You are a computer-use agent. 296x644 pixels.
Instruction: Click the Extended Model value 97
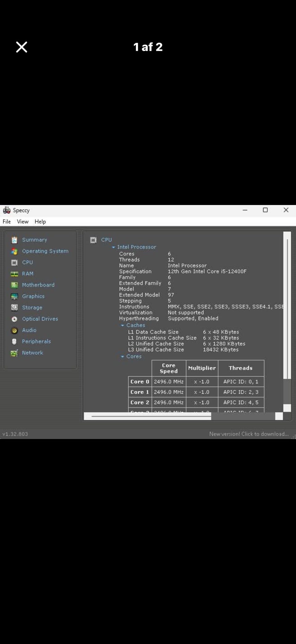[171, 295]
